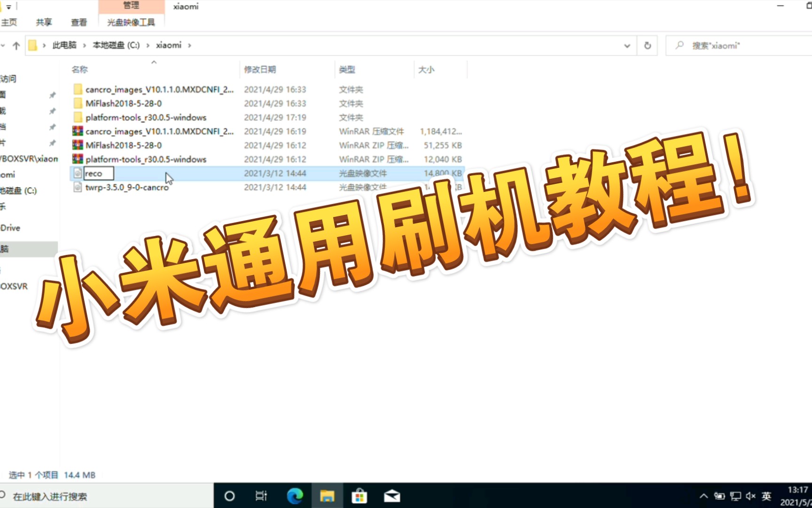Screen dimensions: 812x508
Task: Select 本地磁盘 (C:) in navigation pane
Action: pyautogui.click(x=18, y=190)
